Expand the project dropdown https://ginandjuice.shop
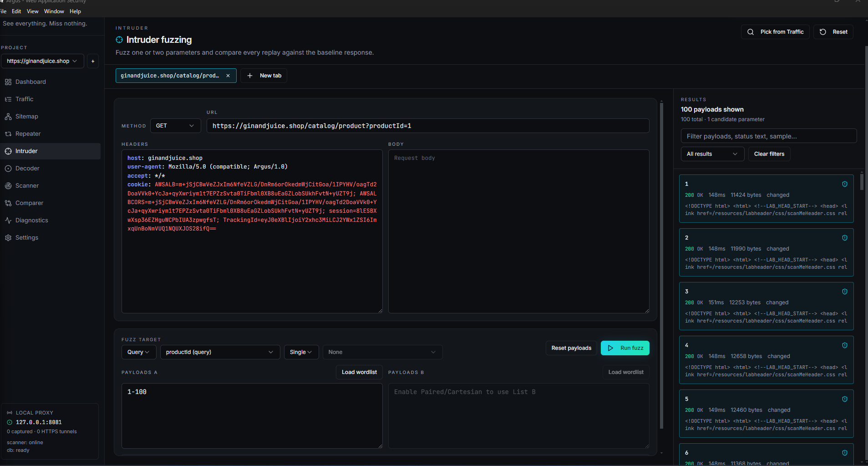 coord(43,61)
